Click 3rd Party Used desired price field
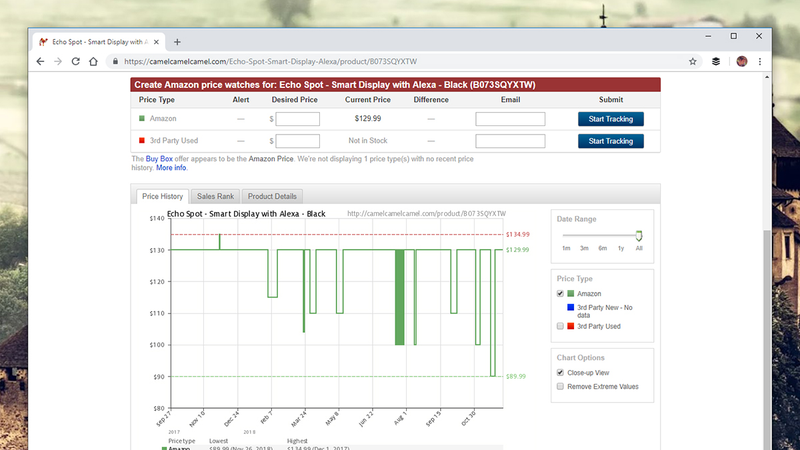The image size is (800, 450). (297, 141)
